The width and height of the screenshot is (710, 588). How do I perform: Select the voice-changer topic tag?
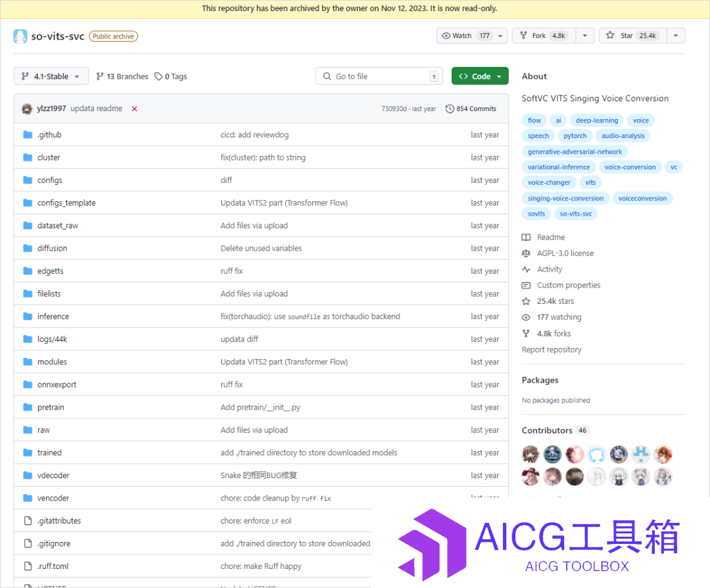[549, 183]
